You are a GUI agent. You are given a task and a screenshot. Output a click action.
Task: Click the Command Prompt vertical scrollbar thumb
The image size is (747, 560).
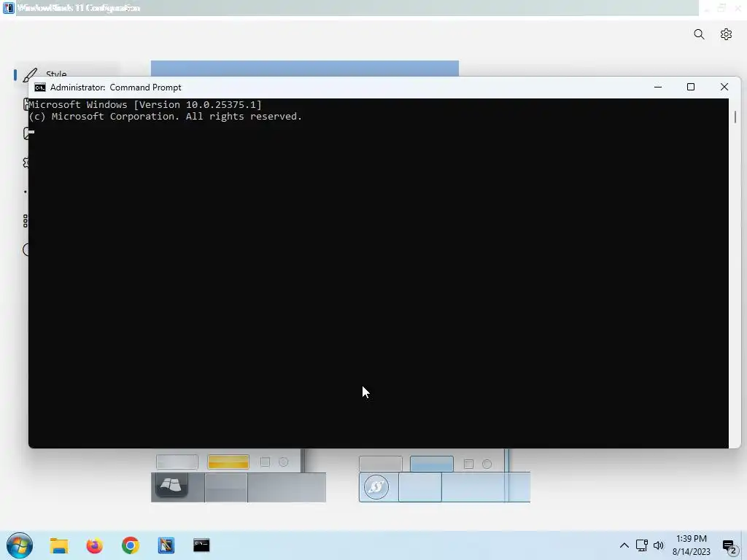click(735, 117)
